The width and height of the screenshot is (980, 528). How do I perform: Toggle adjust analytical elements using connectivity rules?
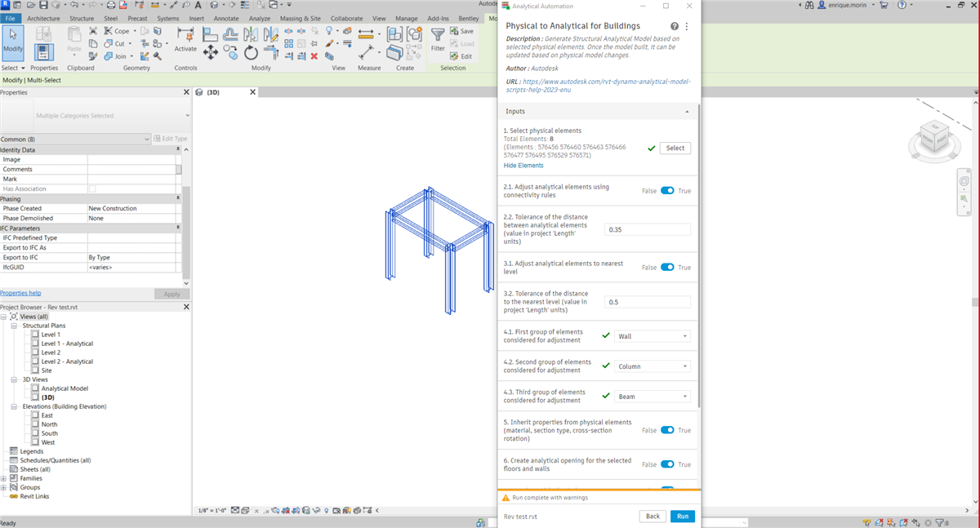667,191
